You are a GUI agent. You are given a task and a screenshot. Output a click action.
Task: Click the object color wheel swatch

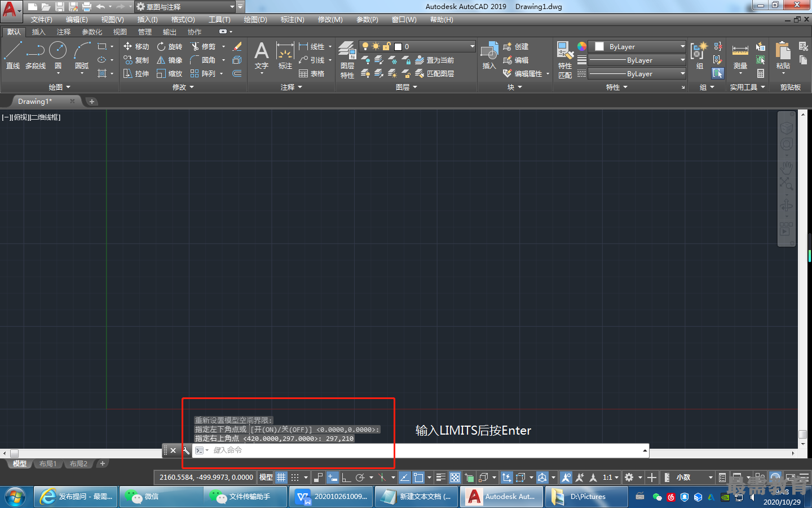point(582,46)
